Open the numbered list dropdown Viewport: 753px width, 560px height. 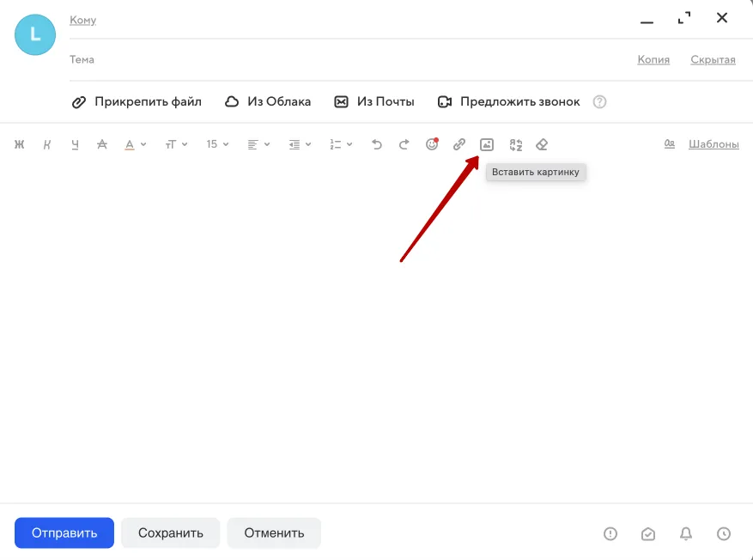coord(341,144)
